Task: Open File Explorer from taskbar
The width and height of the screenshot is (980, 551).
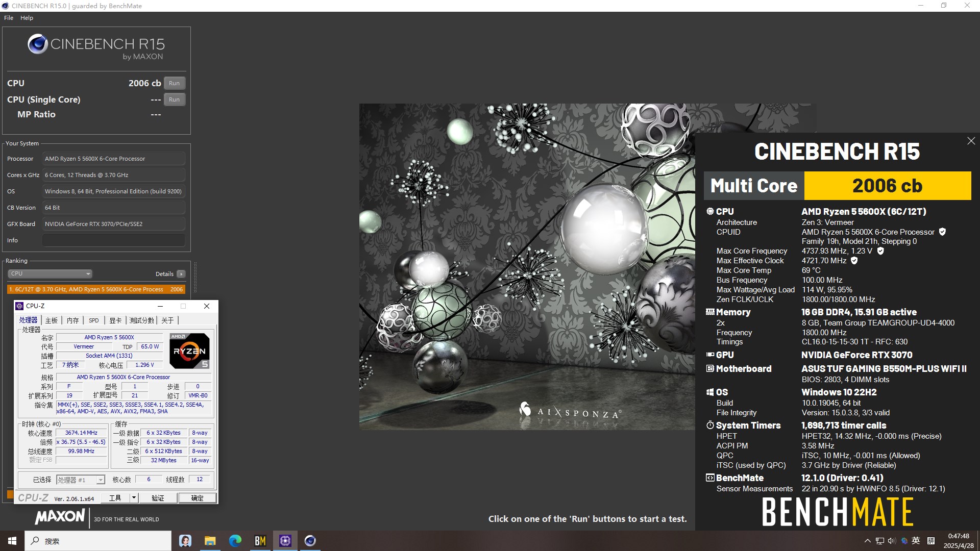Action: point(210,541)
